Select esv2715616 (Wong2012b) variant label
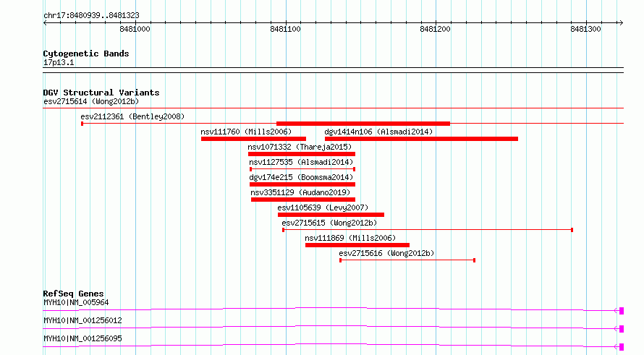Image resolution: width=644 pixels, height=355 pixels. (x=386, y=253)
